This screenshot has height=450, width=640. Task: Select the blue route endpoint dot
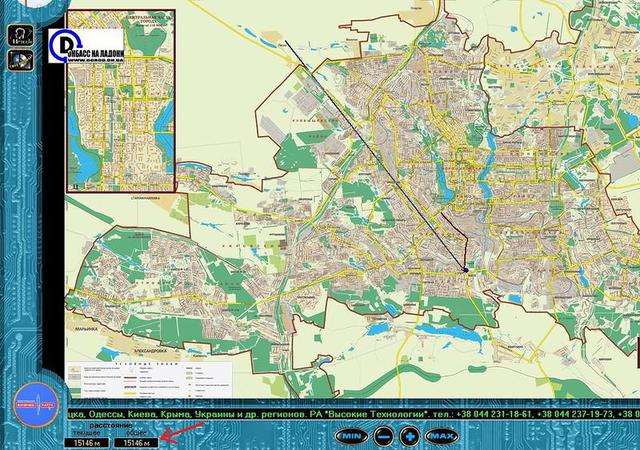(x=466, y=268)
